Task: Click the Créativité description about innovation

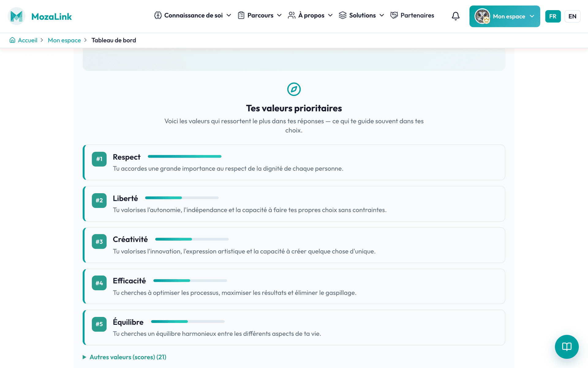Action: (x=244, y=251)
